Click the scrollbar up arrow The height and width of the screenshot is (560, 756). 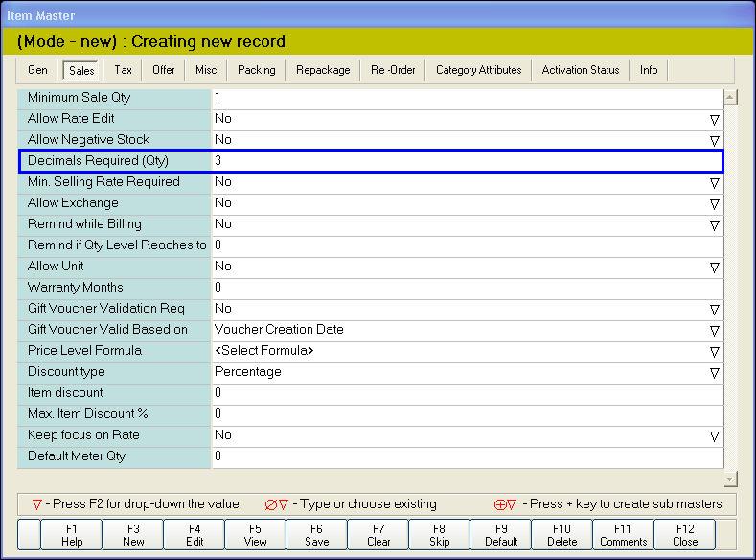click(x=730, y=98)
